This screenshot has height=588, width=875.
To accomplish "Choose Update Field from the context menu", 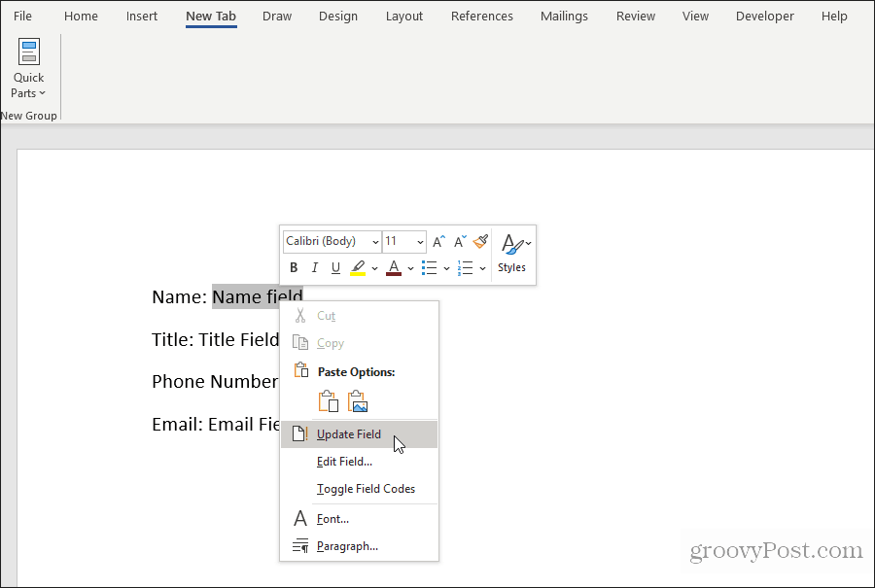I will click(350, 433).
